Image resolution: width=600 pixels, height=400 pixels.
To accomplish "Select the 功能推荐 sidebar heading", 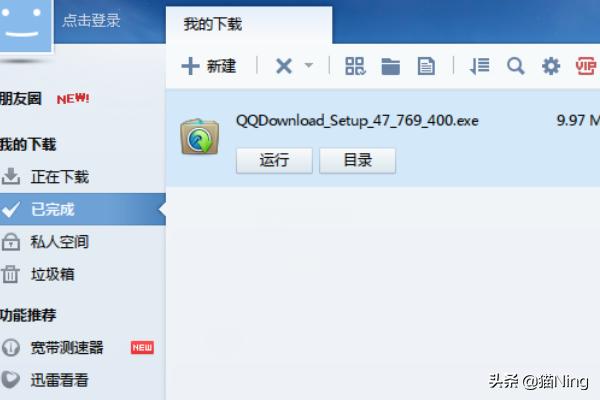I will (x=28, y=315).
